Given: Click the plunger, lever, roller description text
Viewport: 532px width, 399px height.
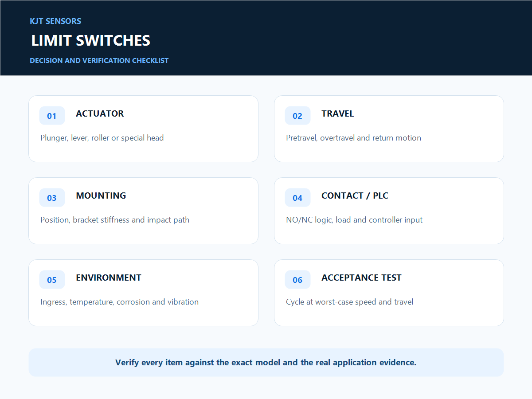Looking at the screenshot, I should [x=102, y=138].
